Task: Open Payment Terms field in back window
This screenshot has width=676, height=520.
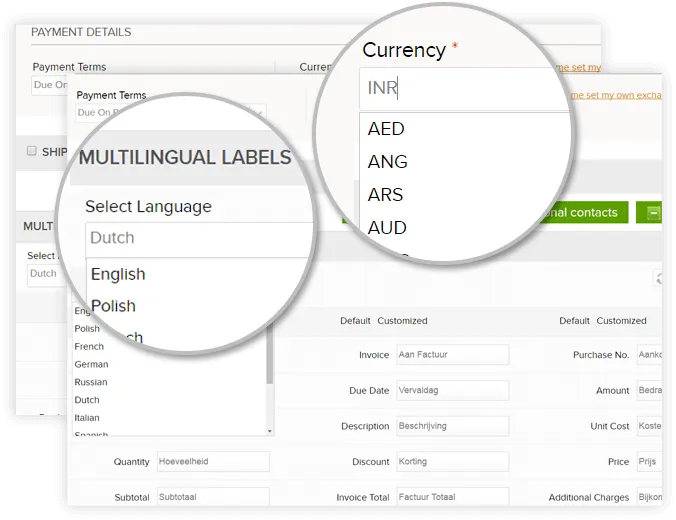Action: point(50,85)
